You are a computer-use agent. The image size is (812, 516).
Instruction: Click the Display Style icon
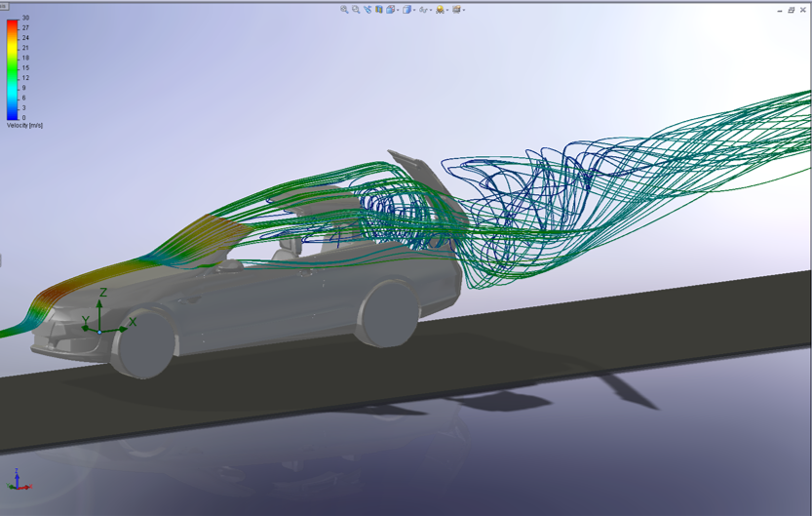(406, 9)
